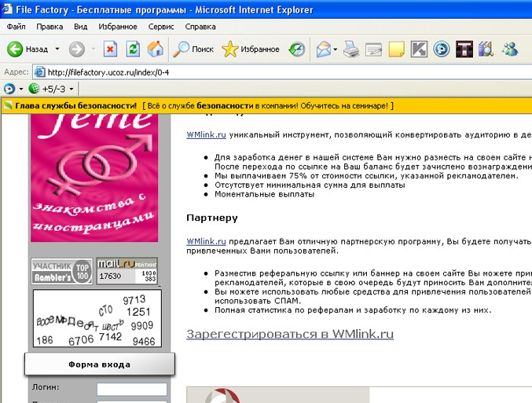The image size is (532, 403).
Task: Click ad bar icon left of Глава службы
Action: pyautogui.click(x=8, y=106)
